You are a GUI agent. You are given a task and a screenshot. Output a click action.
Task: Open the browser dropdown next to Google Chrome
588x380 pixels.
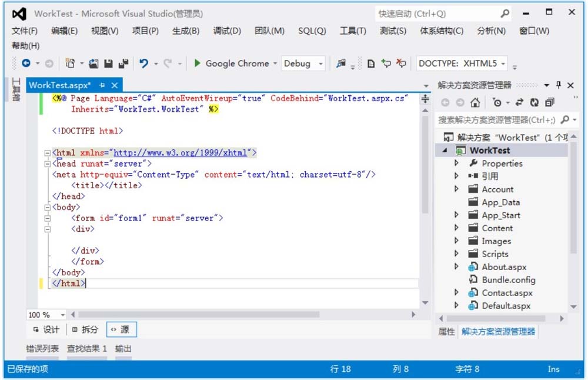[x=275, y=64]
